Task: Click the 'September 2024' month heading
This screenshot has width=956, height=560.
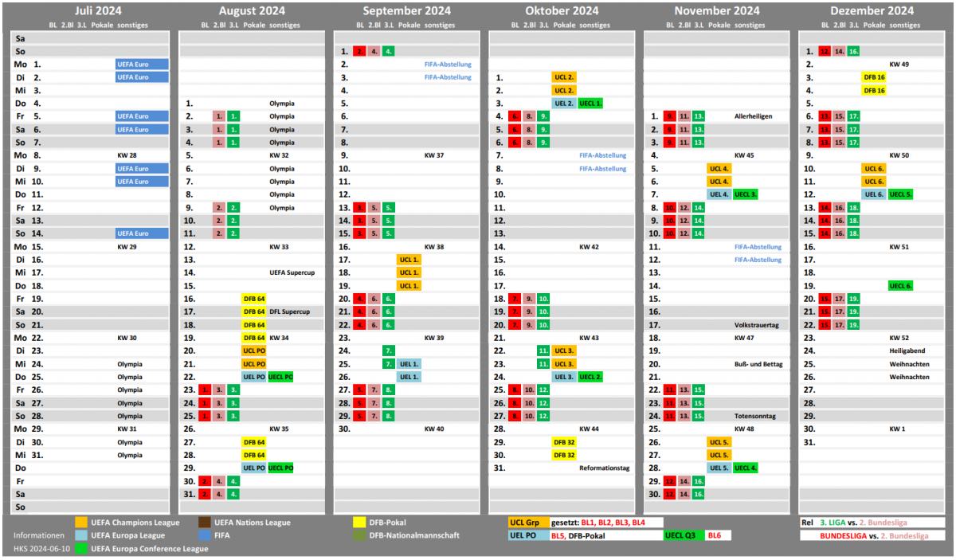Action: point(406,11)
